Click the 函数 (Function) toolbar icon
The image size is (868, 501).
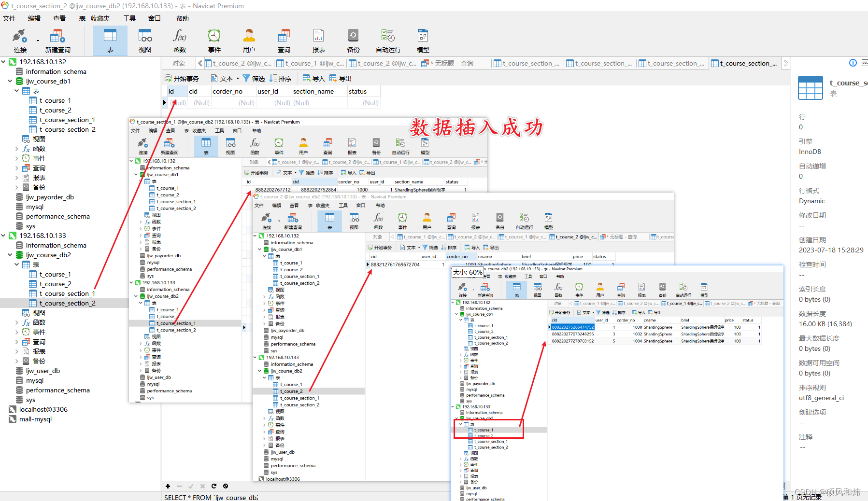tap(180, 41)
